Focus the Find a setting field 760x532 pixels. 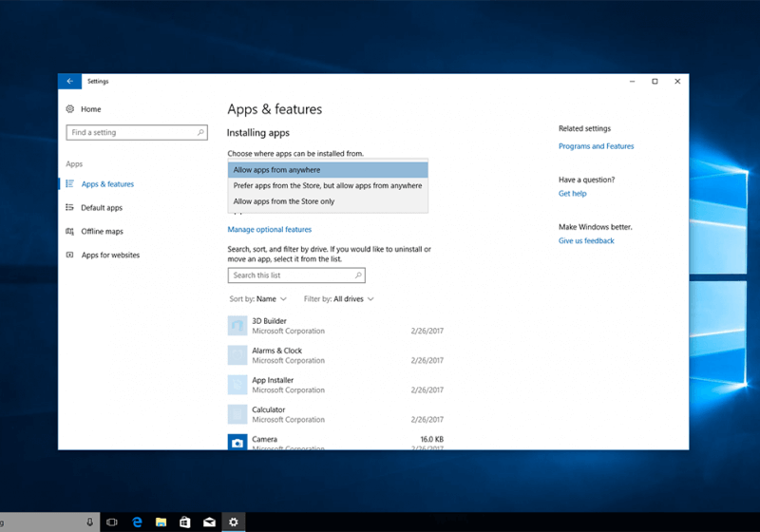coord(137,132)
